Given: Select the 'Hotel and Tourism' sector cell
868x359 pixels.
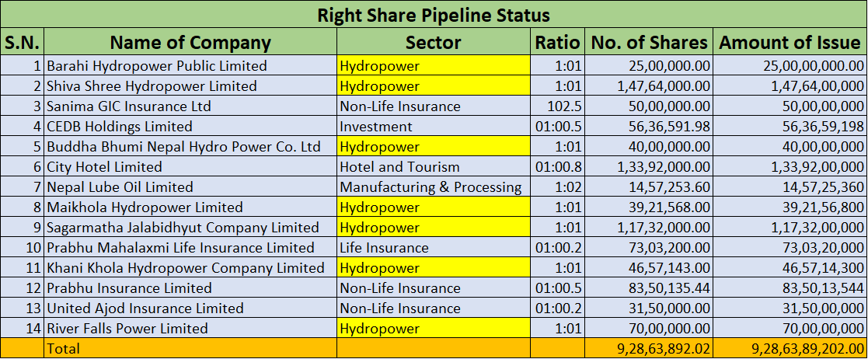Looking at the screenshot, I should [x=434, y=166].
